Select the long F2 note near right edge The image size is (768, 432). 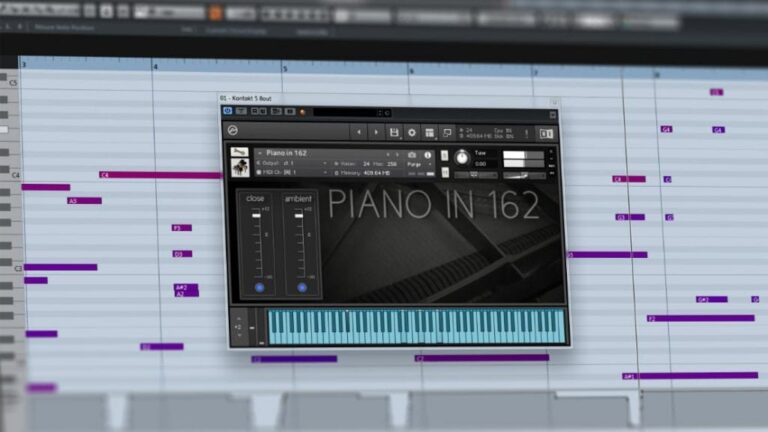(700, 318)
